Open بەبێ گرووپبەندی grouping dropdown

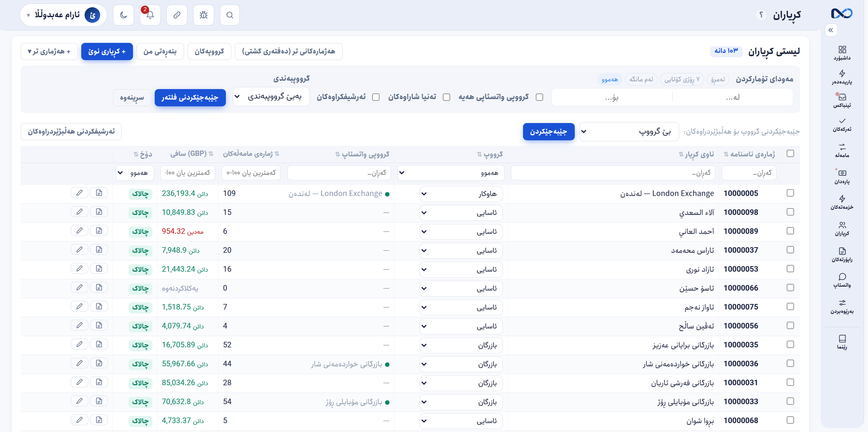[x=271, y=97]
